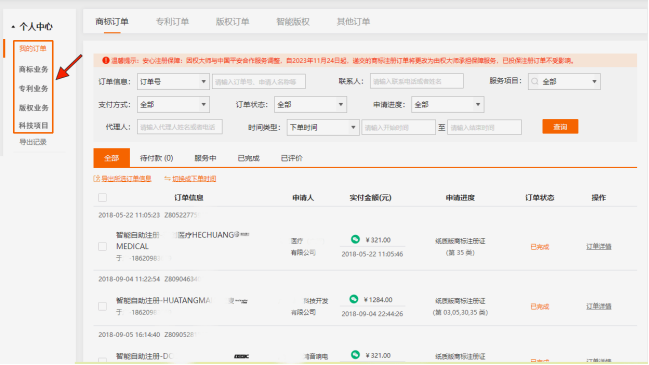The height and width of the screenshot is (365, 649).
Task: Open the 商标订单 tab
Action: [x=112, y=22]
